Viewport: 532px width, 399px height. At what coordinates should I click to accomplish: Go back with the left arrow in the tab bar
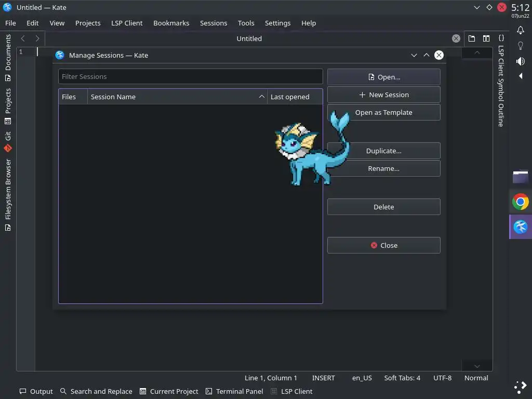tap(23, 38)
